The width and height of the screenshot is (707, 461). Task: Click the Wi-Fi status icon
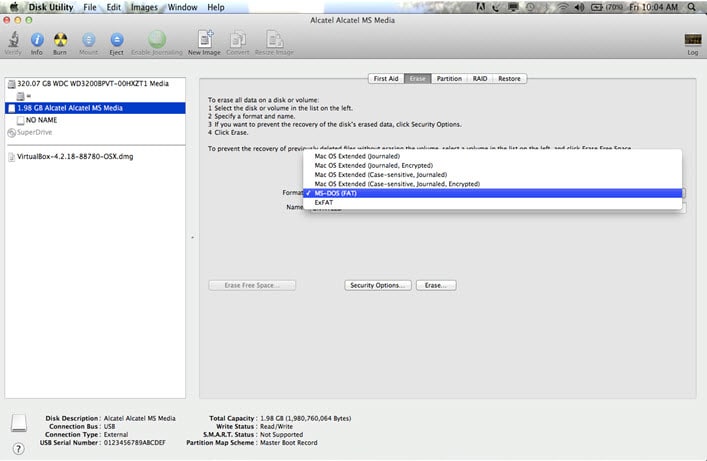click(562, 7)
